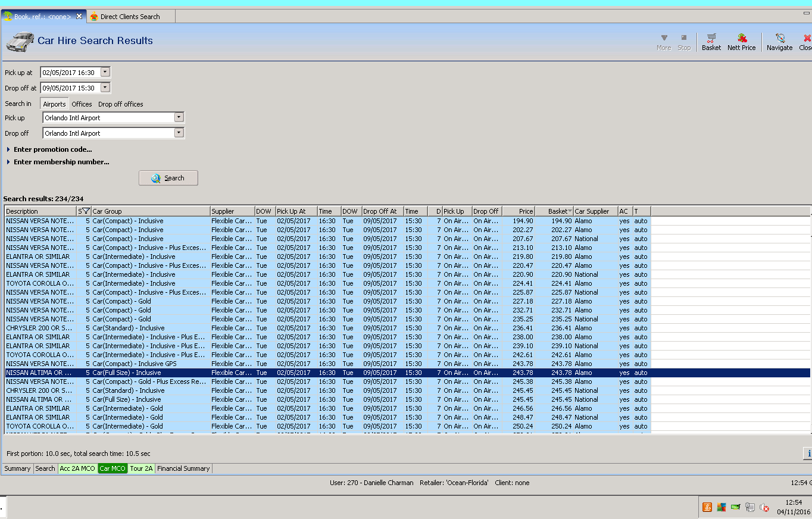The height and width of the screenshot is (519, 812).
Task: Sort by Drop Off At column header
Action: 382,211
